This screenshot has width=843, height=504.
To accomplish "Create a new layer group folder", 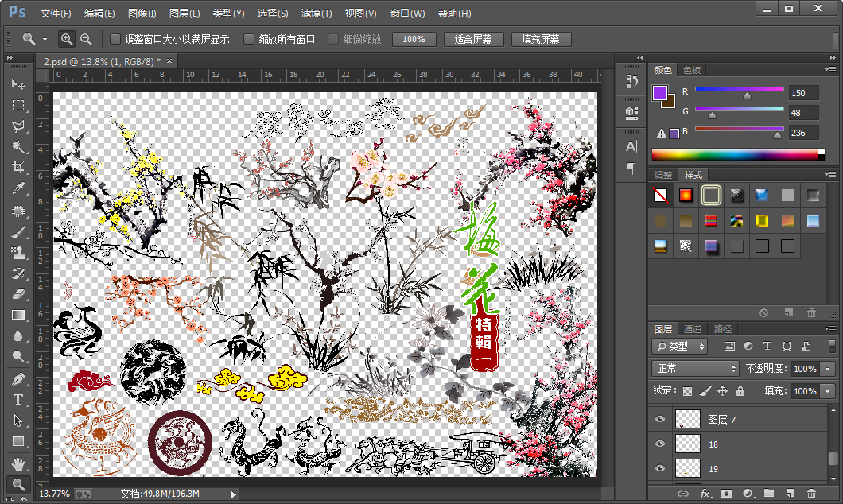I will coord(769,493).
